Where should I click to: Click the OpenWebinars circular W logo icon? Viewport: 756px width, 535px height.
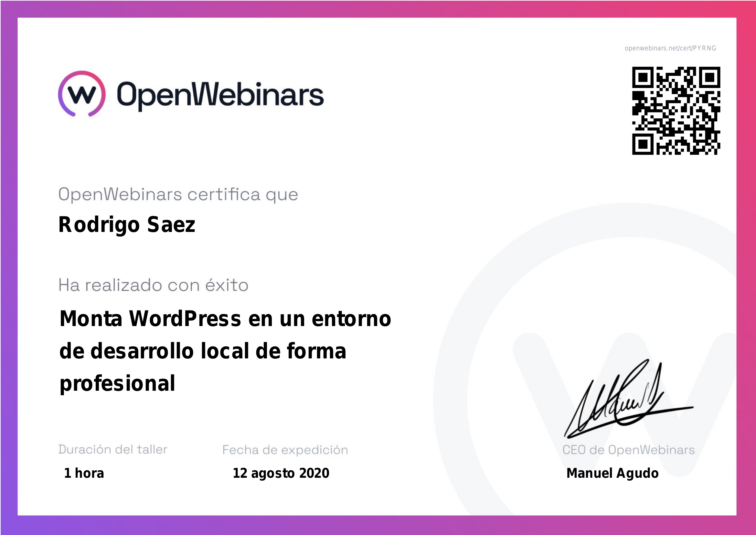tap(82, 93)
